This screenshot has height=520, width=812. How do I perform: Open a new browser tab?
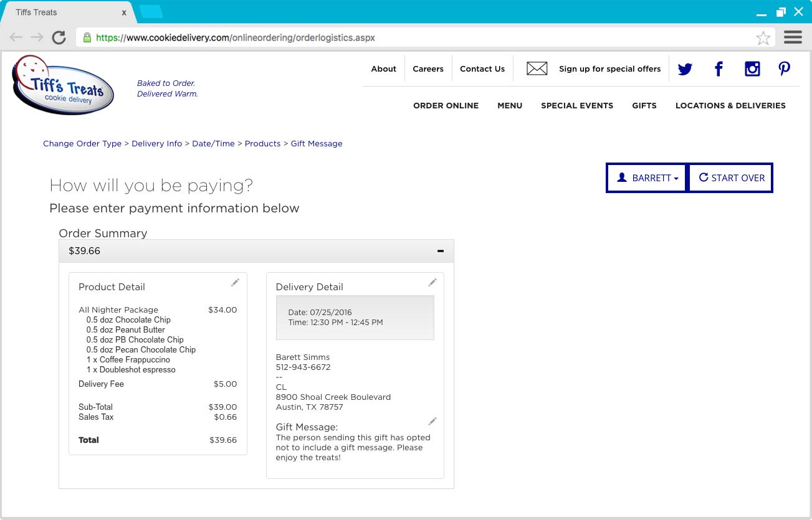150,11
